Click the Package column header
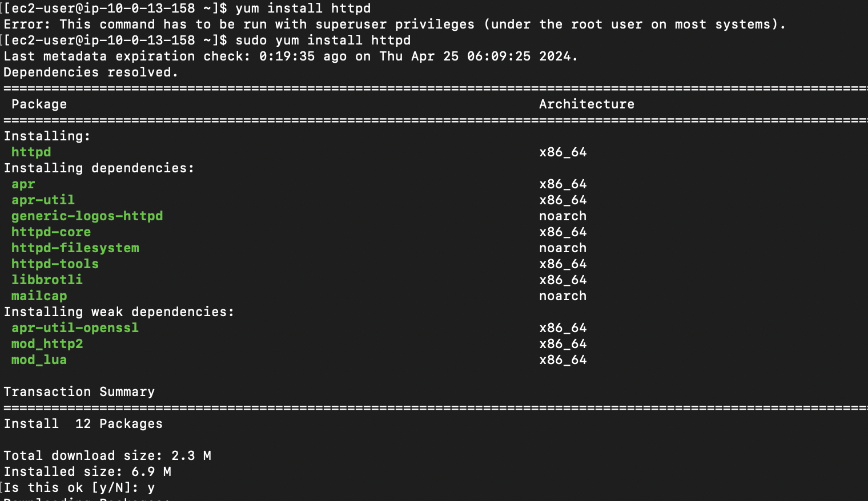Screen dimensions: 868x501 (39, 104)
